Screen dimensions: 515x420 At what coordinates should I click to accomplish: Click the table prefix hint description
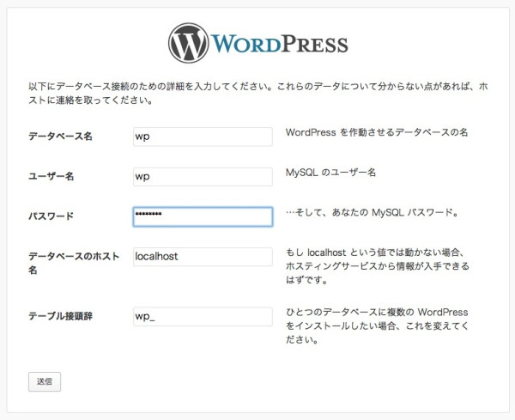(377, 326)
